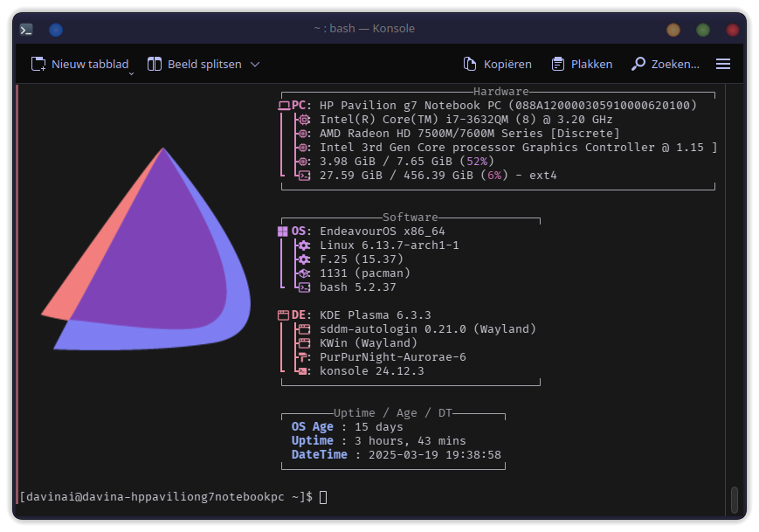Click the paint roller icon before PurPurNight-Aurorae-6
The image size is (759, 532).
pyautogui.click(x=303, y=357)
